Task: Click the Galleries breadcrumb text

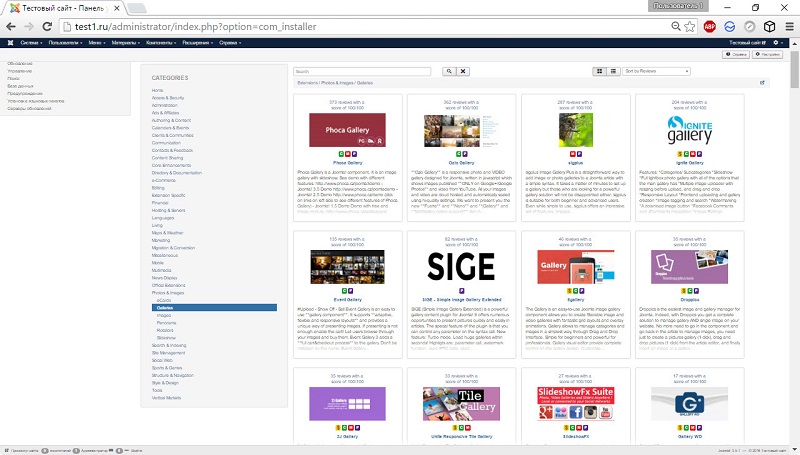Action: click(365, 83)
